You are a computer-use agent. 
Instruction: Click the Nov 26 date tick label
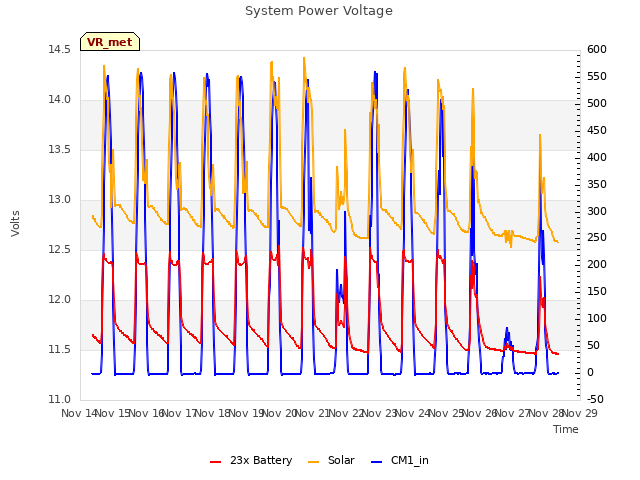tap(480, 413)
